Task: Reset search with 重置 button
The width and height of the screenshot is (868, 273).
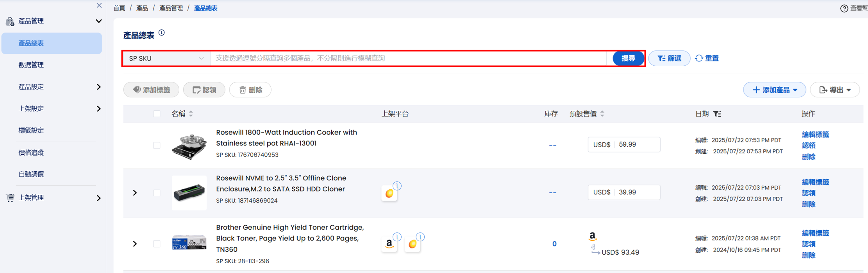Action: pos(707,58)
